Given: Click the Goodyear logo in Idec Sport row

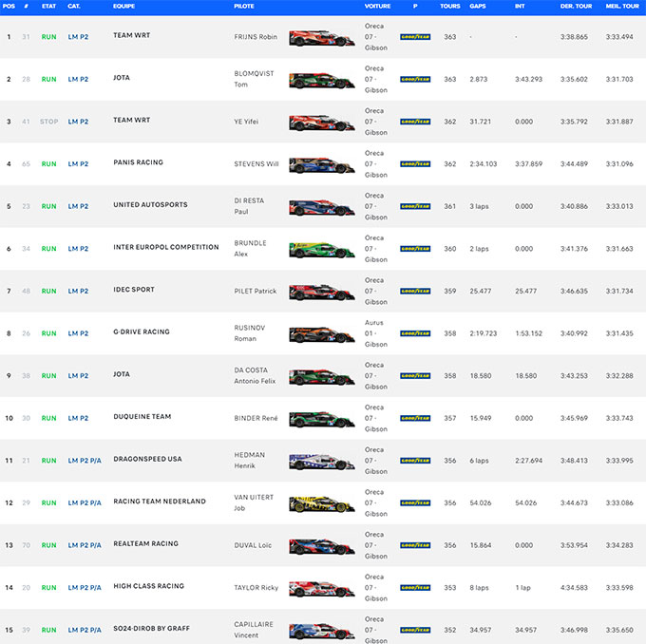Looking at the screenshot, I should (414, 292).
